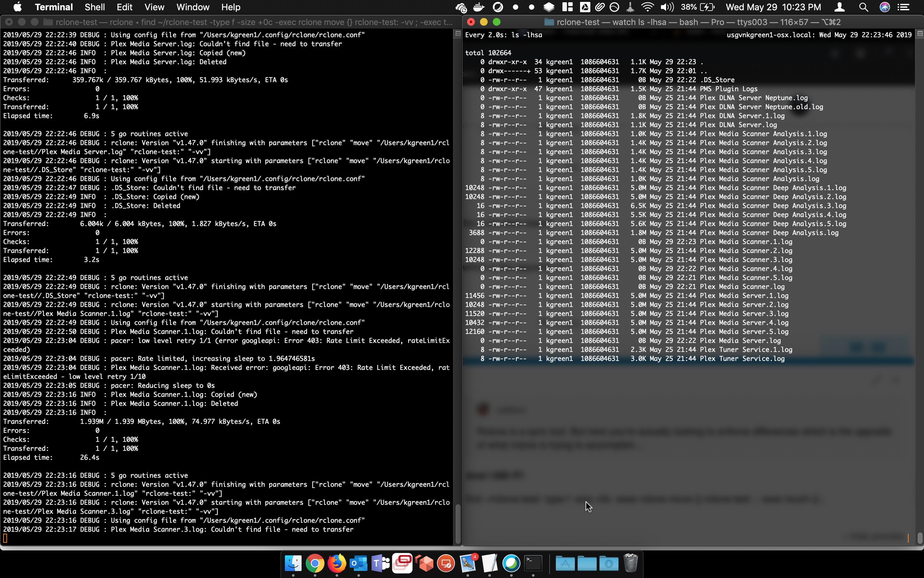Click the split pane icon in right terminal
Screen dimensions: 924x578
point(920,34)
